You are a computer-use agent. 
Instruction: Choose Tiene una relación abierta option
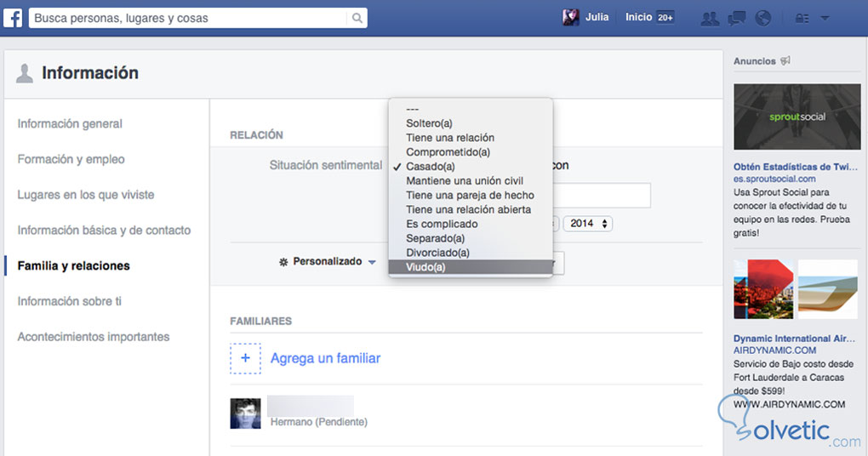(x=471, y=209)
